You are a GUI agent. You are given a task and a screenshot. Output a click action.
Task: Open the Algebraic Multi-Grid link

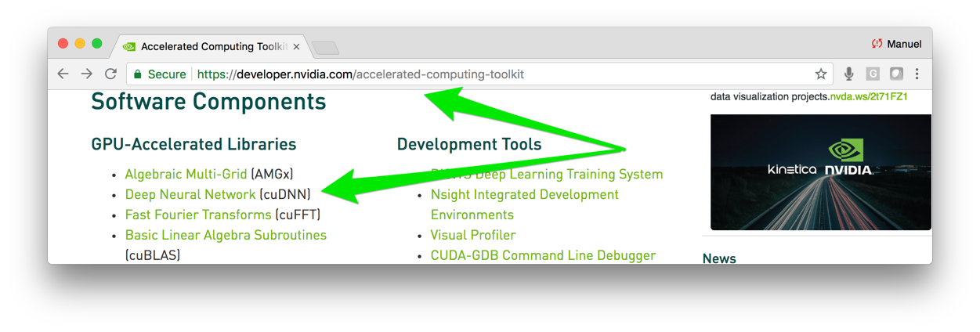pyautogui.click(x=186, y=174)
